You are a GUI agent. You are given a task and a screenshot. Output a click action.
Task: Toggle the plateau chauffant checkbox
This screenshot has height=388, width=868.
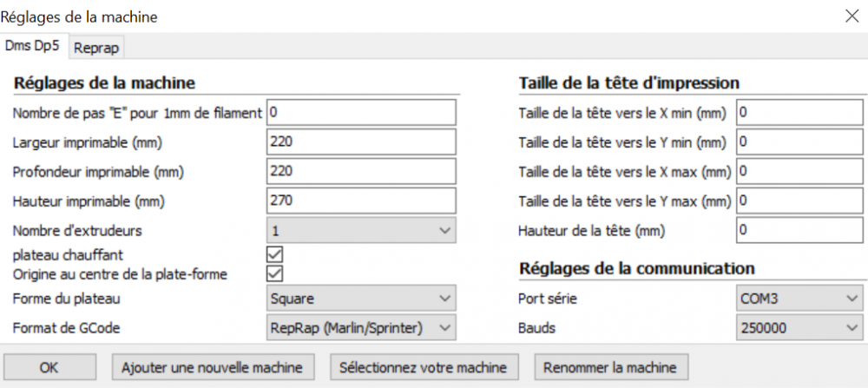click(275, 255)
